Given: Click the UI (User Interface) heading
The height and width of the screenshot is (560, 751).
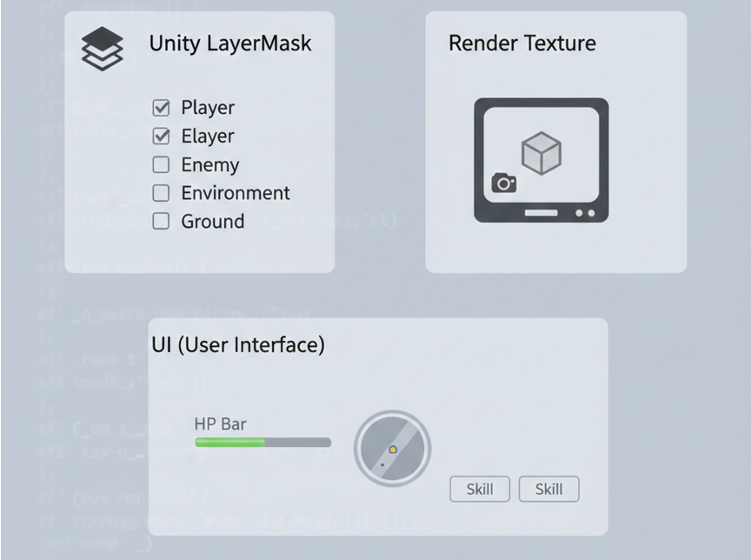Looking at the screenshot, I should 238,345.
